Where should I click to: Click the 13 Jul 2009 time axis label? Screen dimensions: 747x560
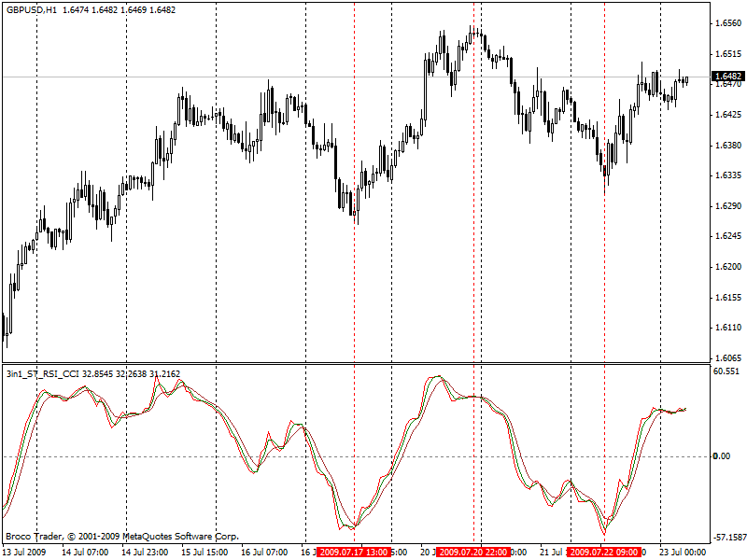pyautogui.click(x=25, y=552)
